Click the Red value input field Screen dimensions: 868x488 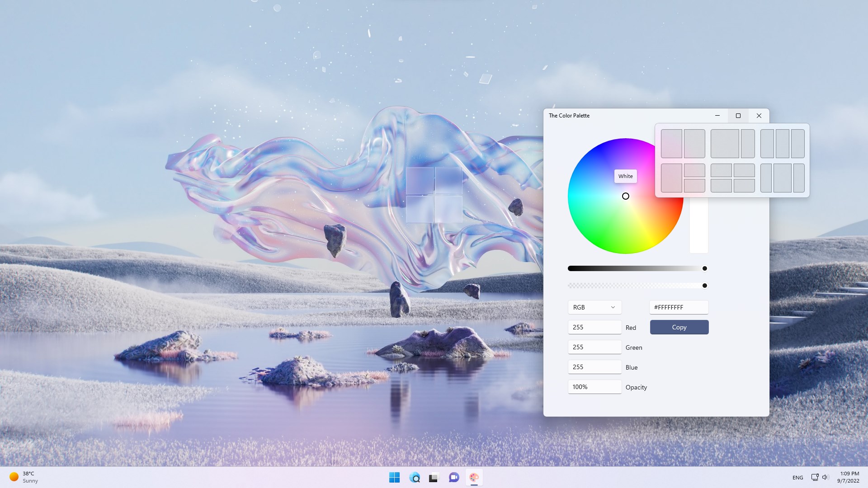[594, 327]
